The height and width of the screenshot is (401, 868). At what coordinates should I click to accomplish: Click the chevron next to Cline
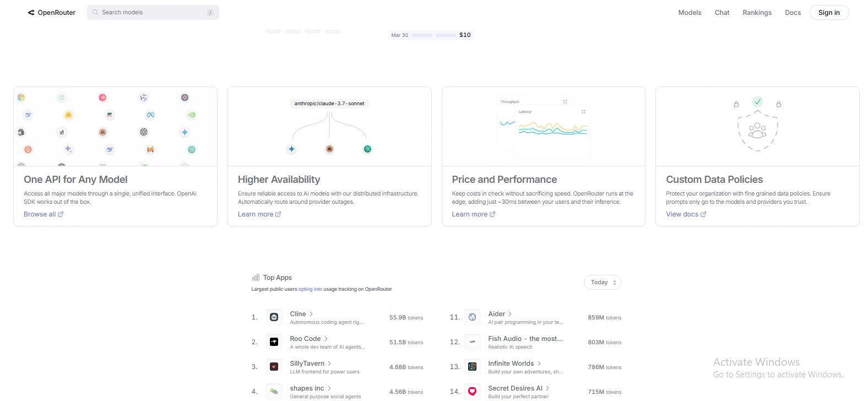(x=311, y=314)
